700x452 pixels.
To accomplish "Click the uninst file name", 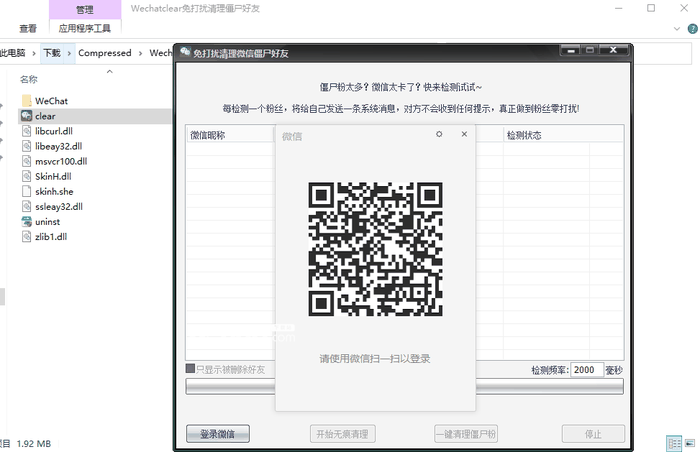I will pyautogui.click(x=47, y=222).
